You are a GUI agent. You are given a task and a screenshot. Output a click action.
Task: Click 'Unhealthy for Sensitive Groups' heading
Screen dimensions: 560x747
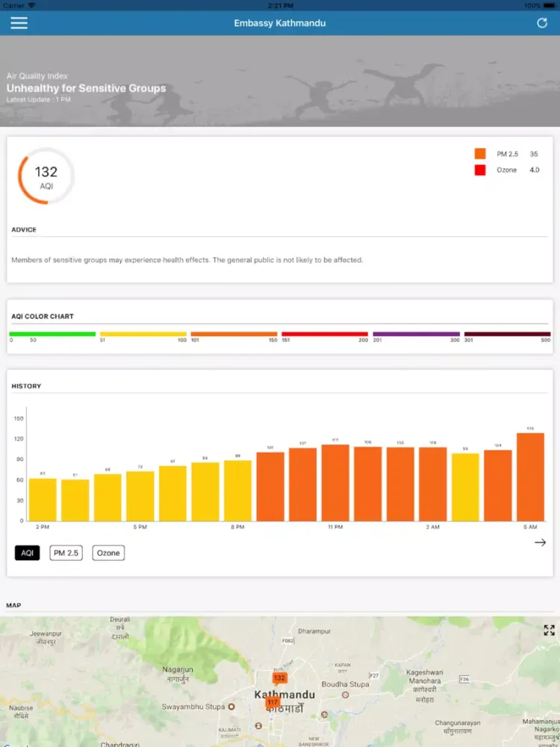(x=86, y=88)
